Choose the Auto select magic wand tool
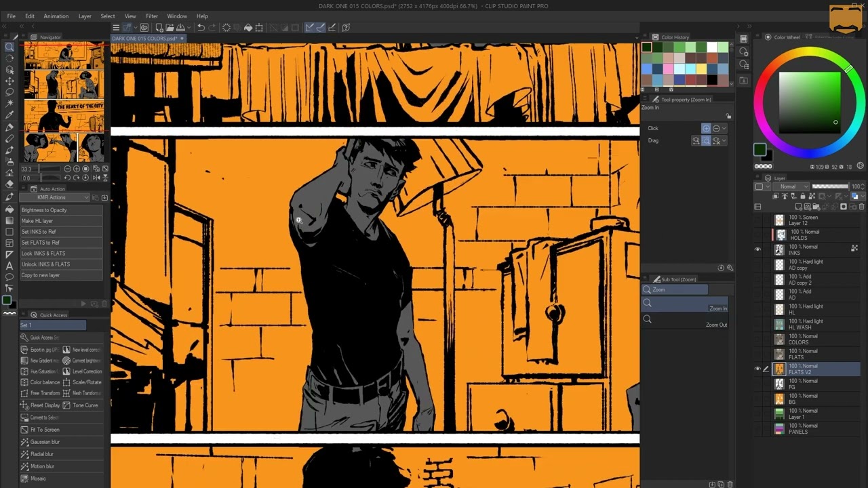This screenshot has width=868, height=488. 9,104
